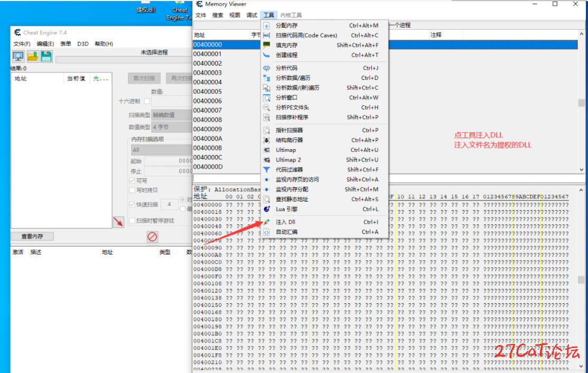
Task: Click the icon beside 扫描修补程序
Action: click(267, 117)
